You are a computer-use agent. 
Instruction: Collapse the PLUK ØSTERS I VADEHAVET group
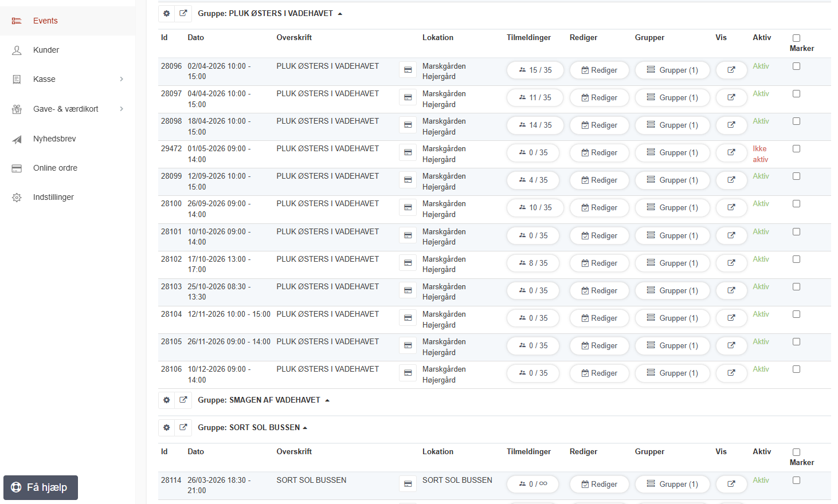coord(340,14)
